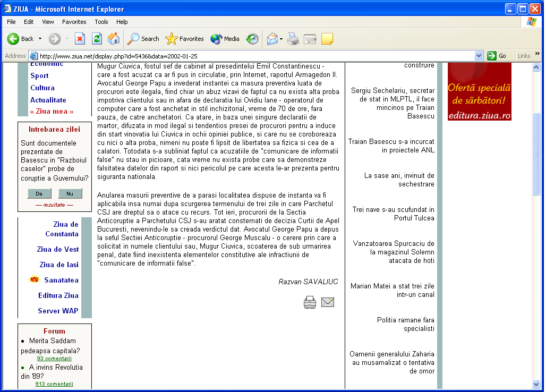Click the NOU badge beside Sanatatea
Viewport: 546px width, 392px height.
point(34,279)
